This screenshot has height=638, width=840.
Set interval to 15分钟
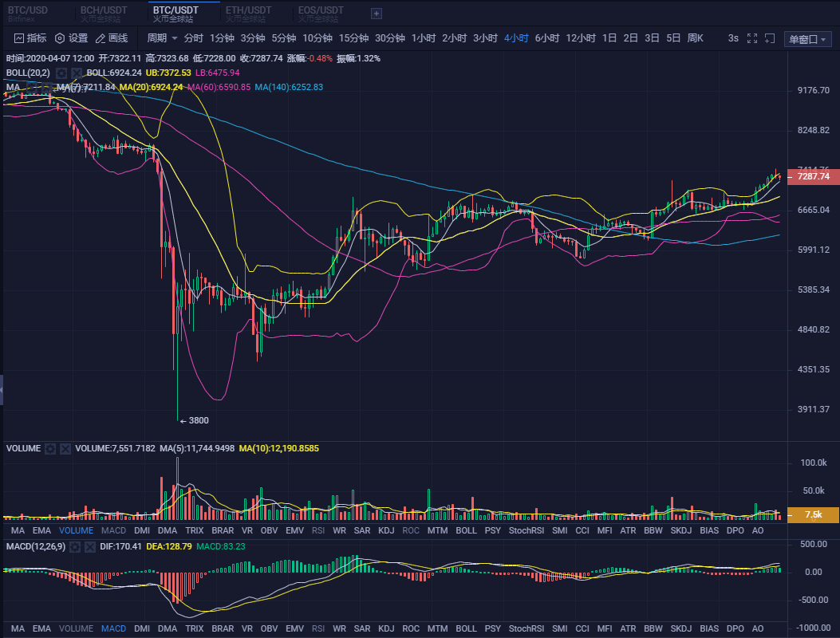pyautogui.click(x=353, y=38)
